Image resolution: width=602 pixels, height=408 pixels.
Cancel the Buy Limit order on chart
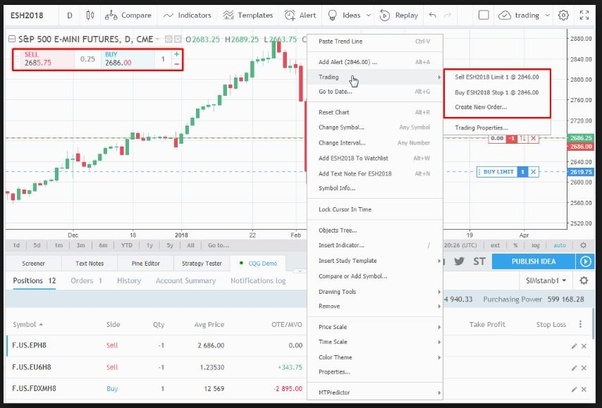(x=533, y=172)
